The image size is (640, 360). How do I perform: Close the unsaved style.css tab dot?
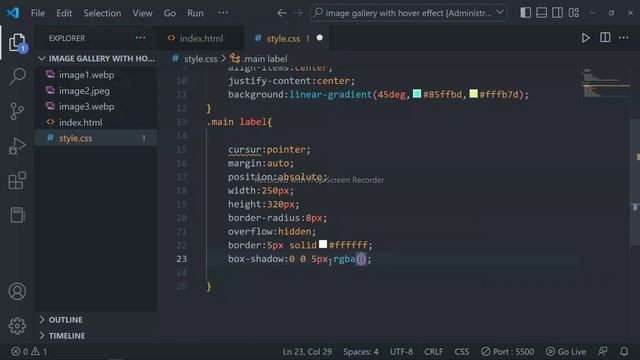pos(320,38)
